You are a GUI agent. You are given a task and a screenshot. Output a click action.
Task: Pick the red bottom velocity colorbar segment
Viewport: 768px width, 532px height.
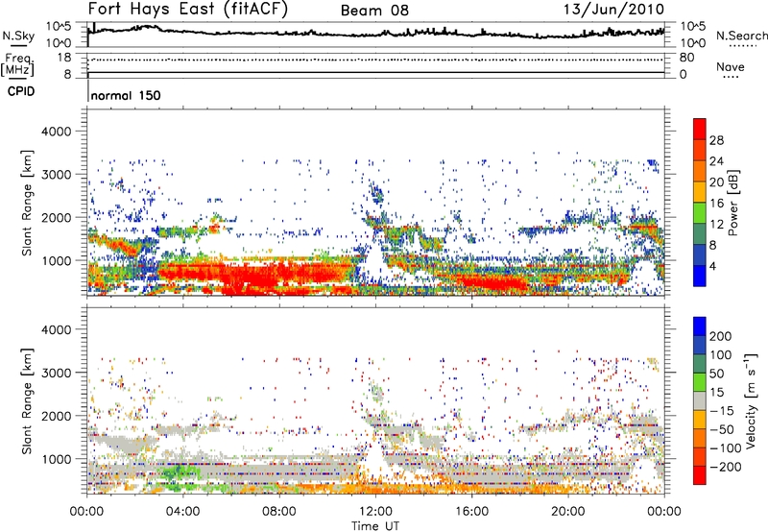click(700, 475)
